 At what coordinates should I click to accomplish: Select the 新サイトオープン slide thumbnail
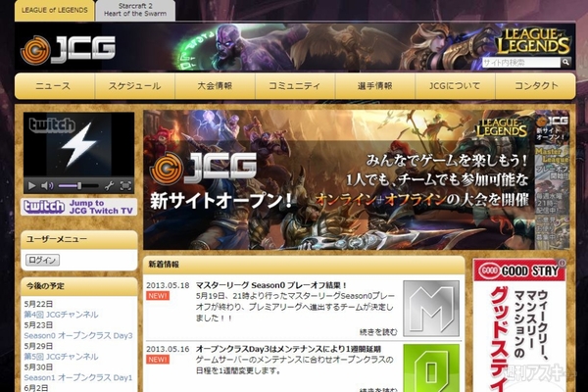pos(552,128)
